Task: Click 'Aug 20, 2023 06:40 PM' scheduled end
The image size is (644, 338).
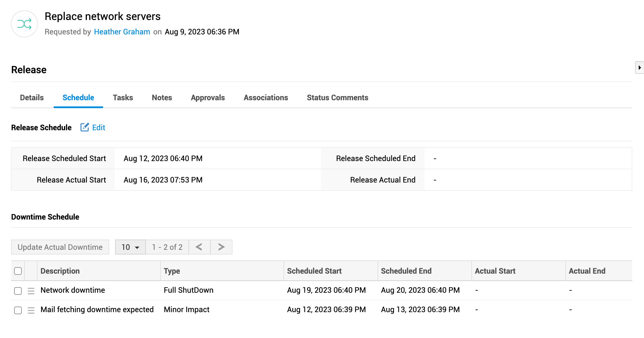Action: coord(420,290)
